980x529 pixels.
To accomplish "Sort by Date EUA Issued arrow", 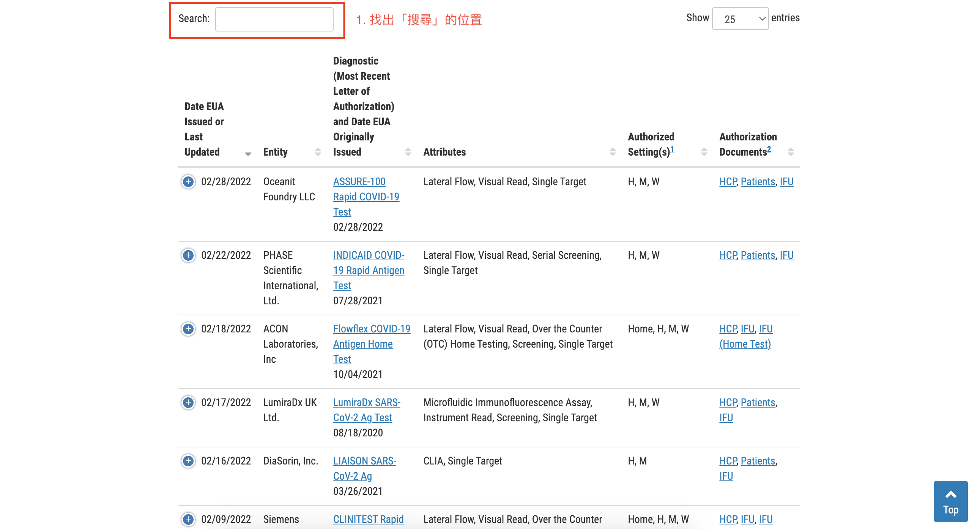I will point(248,154).
